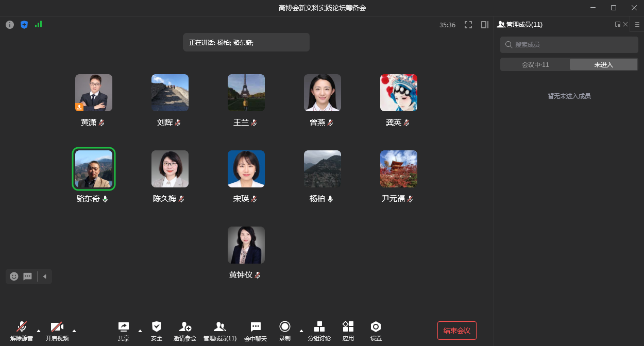Image resolution: width=644 pixels, height=346 pixels.
Task: Click active mic icon next to 杨柏
Action: [330, 199]
